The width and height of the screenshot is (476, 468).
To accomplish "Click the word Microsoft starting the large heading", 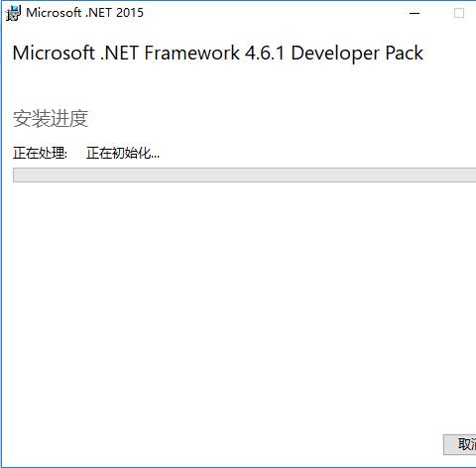I will tap(54, 53).
